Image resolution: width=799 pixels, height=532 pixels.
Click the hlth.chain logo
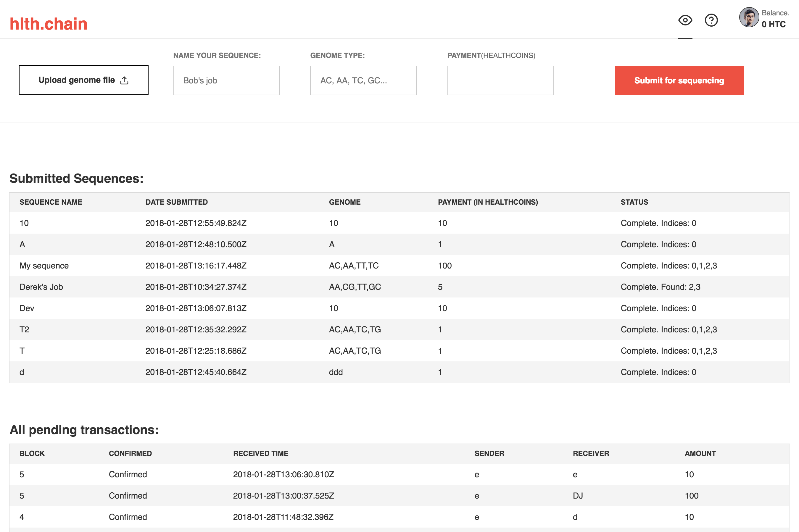pos(49,24)
